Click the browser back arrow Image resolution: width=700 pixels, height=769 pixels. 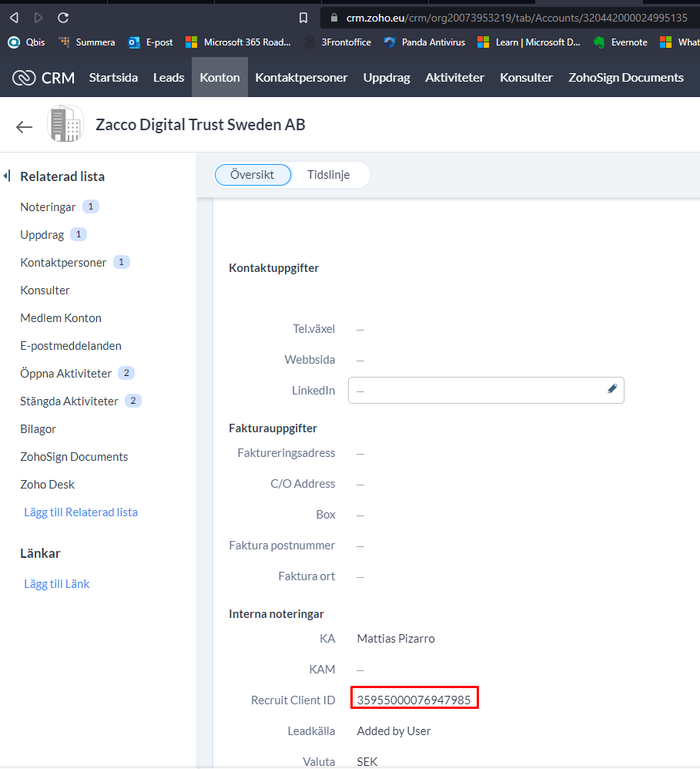click(x=14, y=17)
